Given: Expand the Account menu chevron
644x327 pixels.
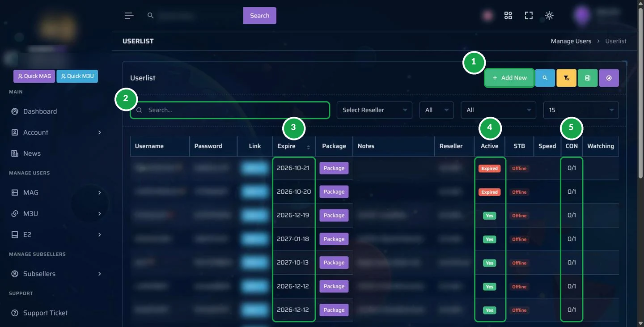Looking at the screenshot, I should [x=99, y=132].
